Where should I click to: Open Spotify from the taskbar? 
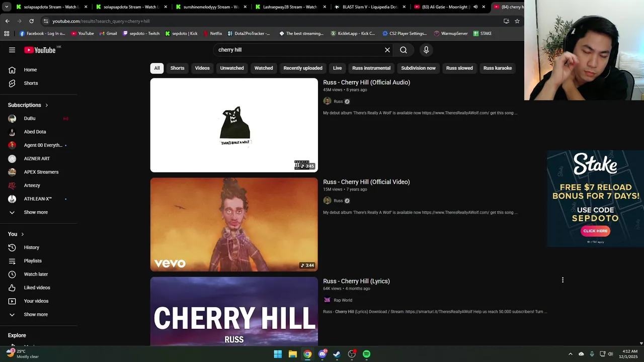pyautogui.click(x=367, y=354)
